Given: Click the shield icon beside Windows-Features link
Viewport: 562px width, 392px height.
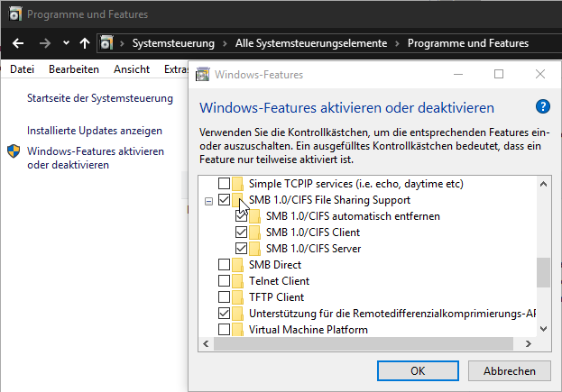Looking at the screenshot, I should 14,151.
